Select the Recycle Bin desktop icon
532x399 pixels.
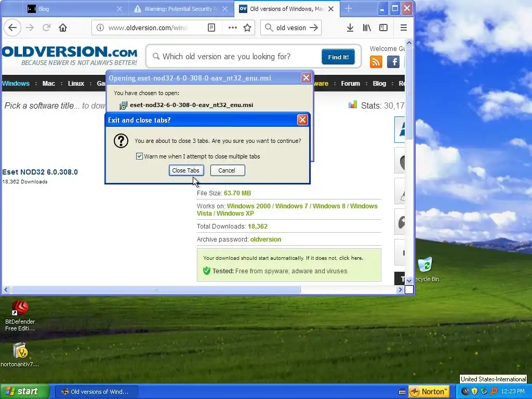pyautogui.click(x=426, y=270)
